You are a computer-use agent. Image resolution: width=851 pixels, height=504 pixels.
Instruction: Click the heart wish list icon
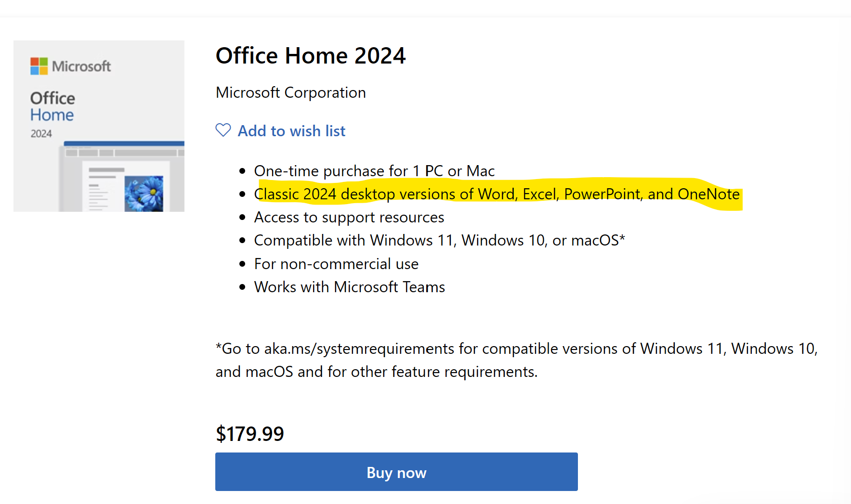tap(223, 130)
